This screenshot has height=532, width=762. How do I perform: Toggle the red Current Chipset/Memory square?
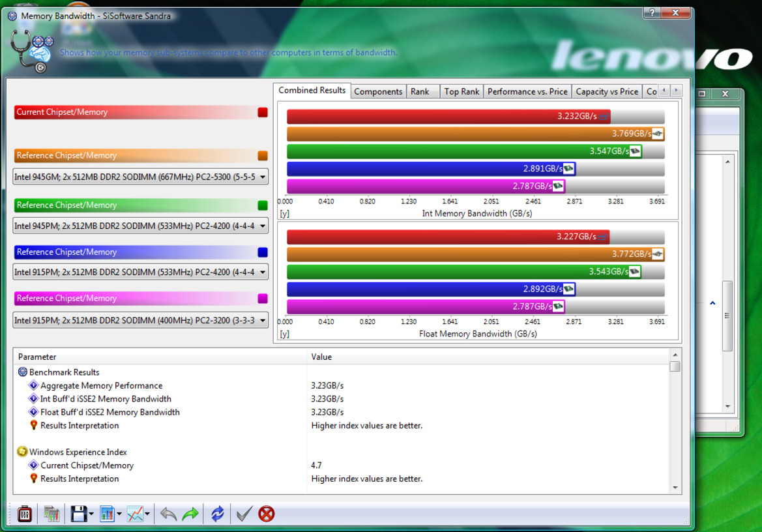(263, 112)
